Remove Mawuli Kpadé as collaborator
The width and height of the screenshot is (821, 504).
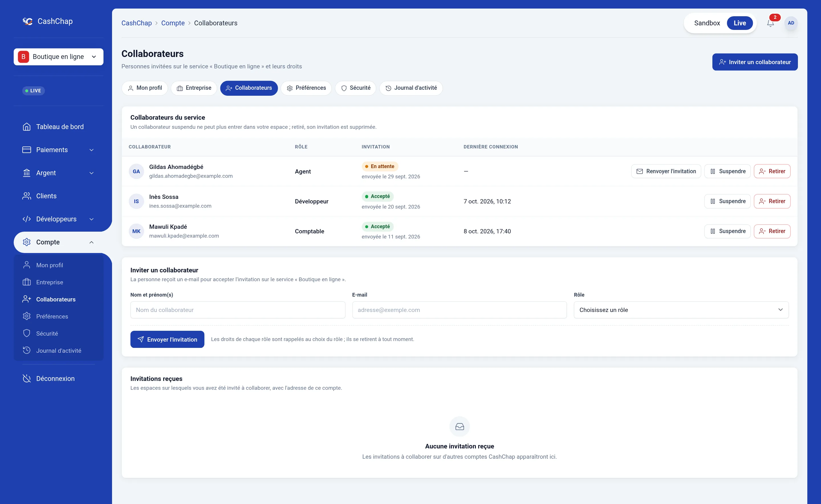click(x=772, y=231)
